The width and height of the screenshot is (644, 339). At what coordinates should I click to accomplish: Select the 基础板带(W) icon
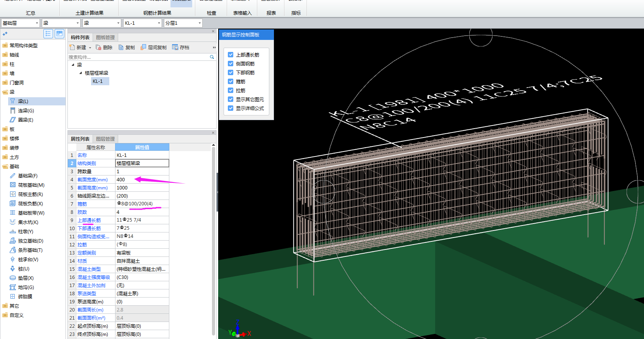[x=13, y=213]
